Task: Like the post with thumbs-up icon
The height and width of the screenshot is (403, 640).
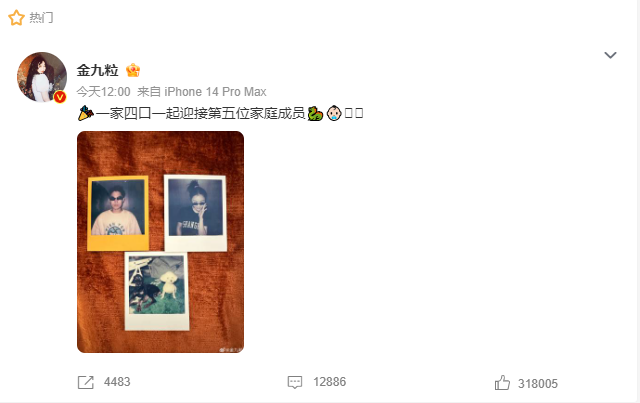Action: point(502,383)
